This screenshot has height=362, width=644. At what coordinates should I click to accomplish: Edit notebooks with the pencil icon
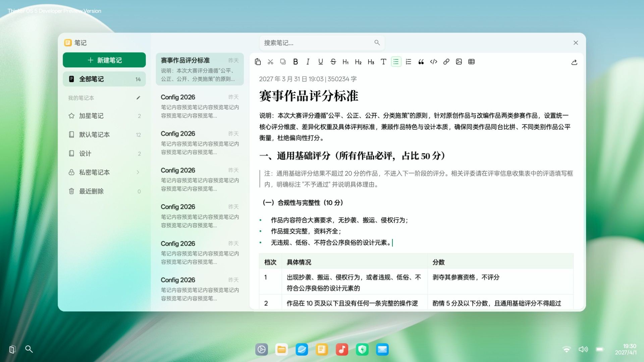coord(138,98)
